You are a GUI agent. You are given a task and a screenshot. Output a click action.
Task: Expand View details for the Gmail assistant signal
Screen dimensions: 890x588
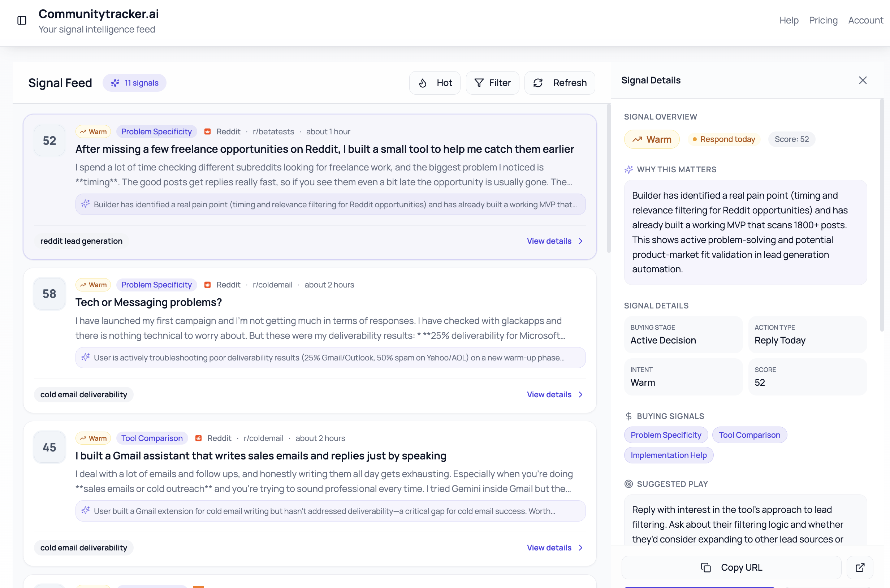(x=554, y=548)
